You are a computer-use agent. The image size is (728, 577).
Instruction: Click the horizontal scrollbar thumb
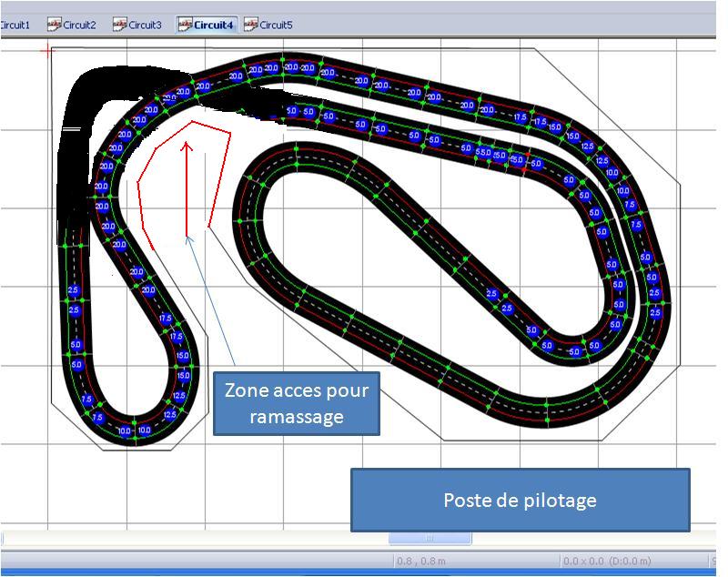(430, 538)
